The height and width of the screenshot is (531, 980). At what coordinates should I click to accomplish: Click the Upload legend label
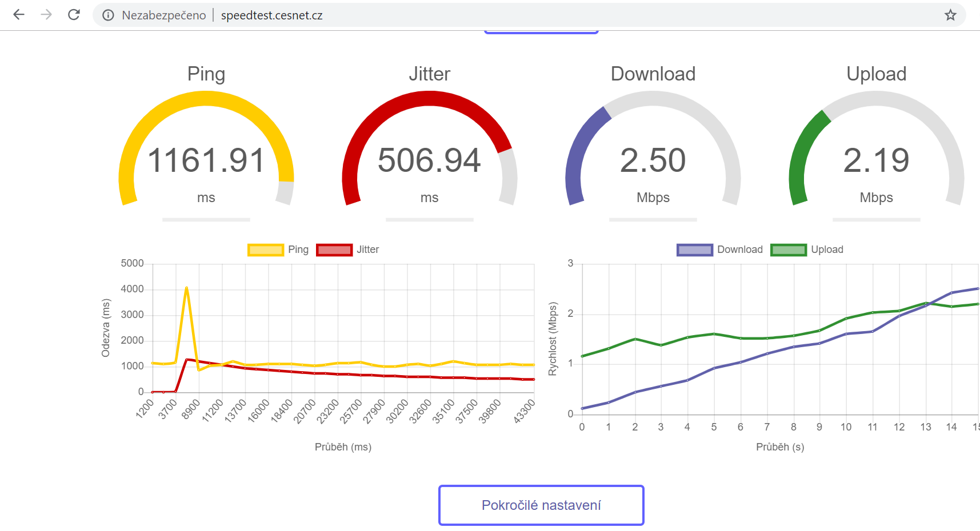pyautogui.click(x=827, y=250)
